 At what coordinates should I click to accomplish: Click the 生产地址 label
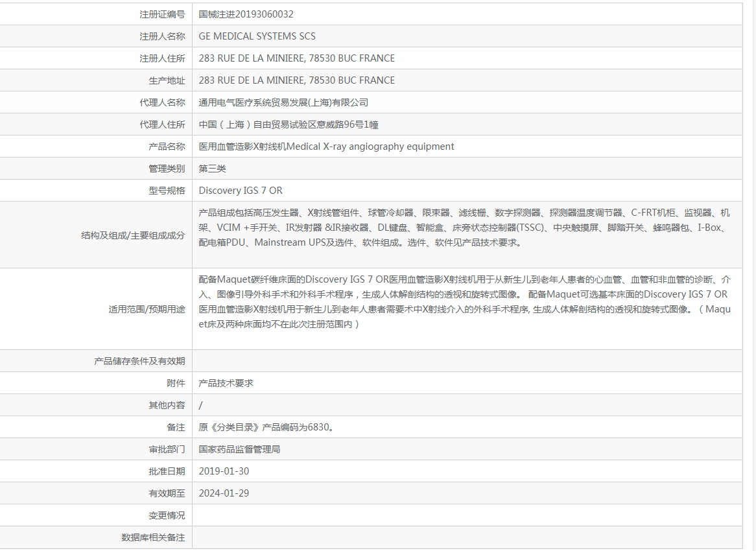pos(167,80)
